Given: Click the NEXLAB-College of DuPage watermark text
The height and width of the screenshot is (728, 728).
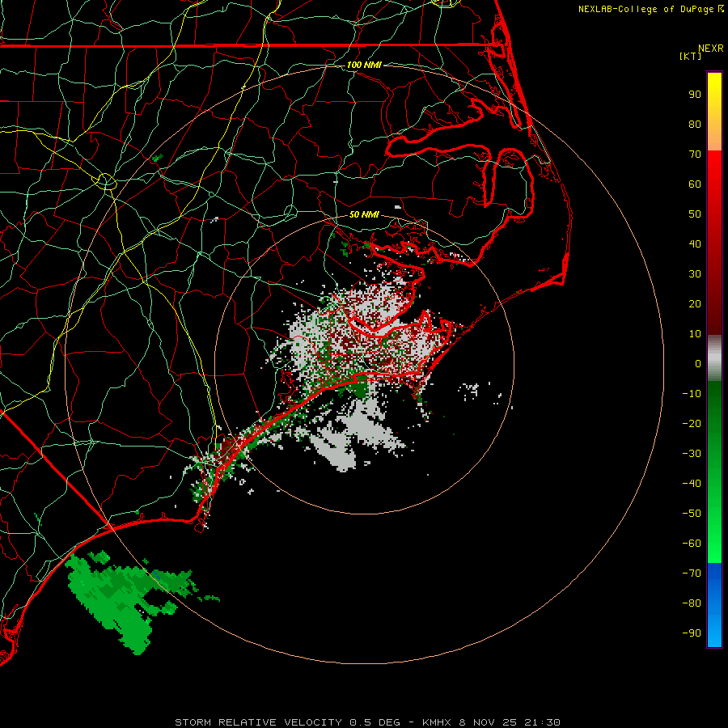Looking at the screenshot, I should (x=651, y=9).
